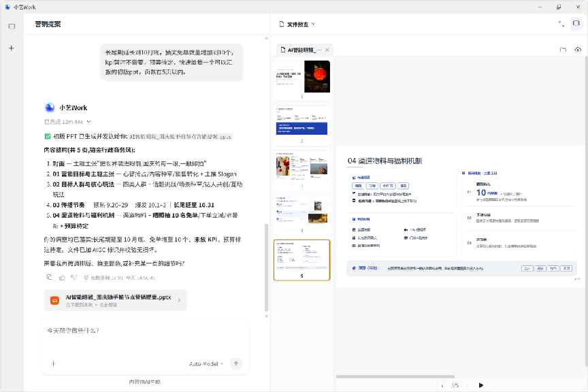
Task: Open the folder icon in the preview toolbar
Action: 563,50
